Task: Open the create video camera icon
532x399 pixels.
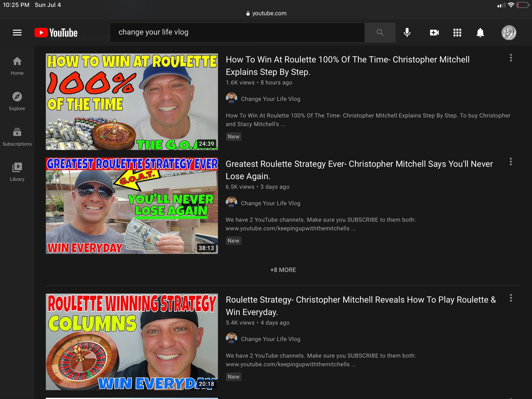Action: coord(434,33)
